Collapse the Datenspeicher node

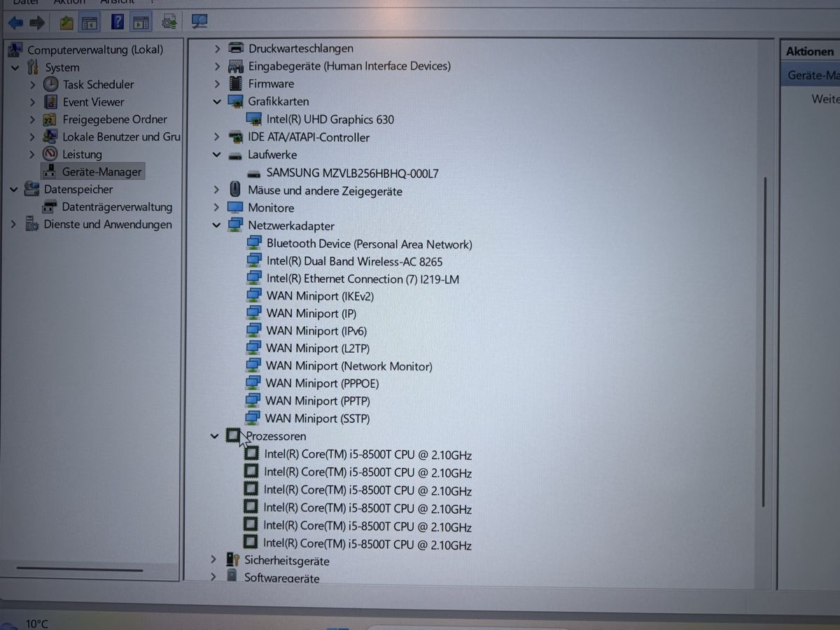click(14, 190)
